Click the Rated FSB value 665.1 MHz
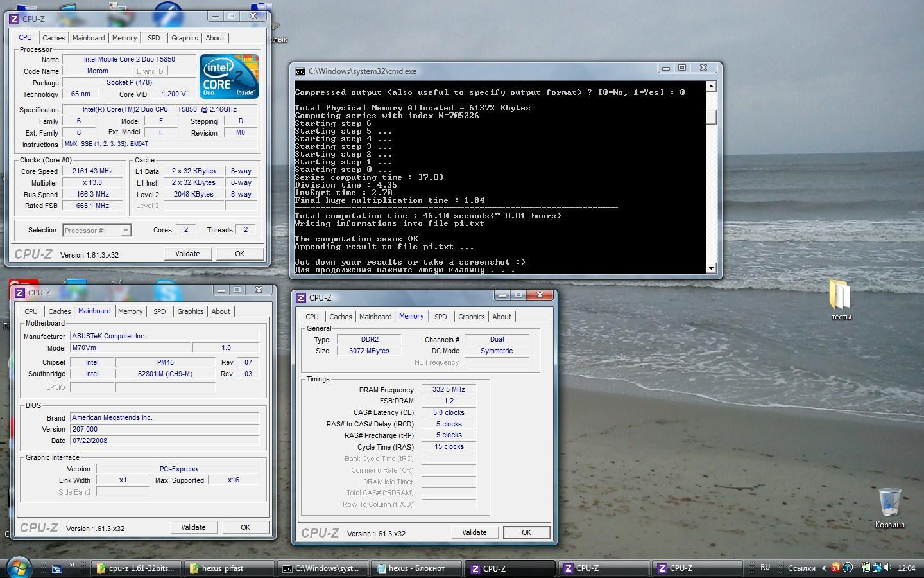Viewport: 924px width, 578px height. [x=93, y=206]
